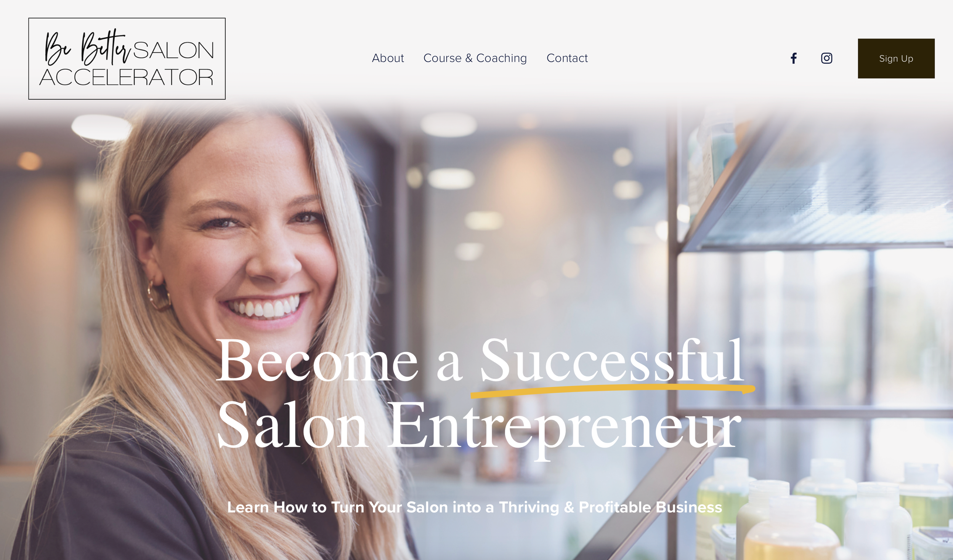Open the Instagram profile icon
Screen dimensions: 953x560
(x=826, y=58)
